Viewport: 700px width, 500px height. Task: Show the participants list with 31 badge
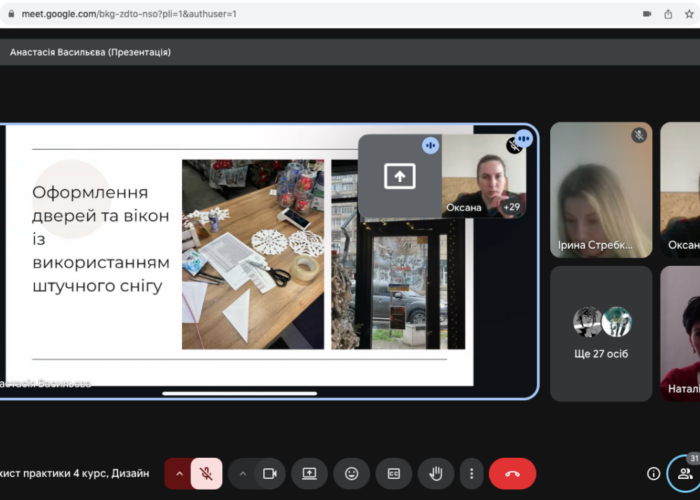tap(684, 473)
